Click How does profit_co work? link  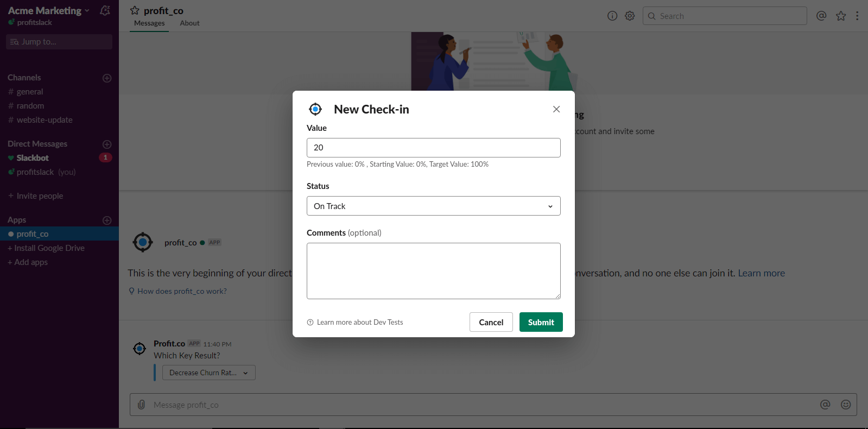pos(182,291)
